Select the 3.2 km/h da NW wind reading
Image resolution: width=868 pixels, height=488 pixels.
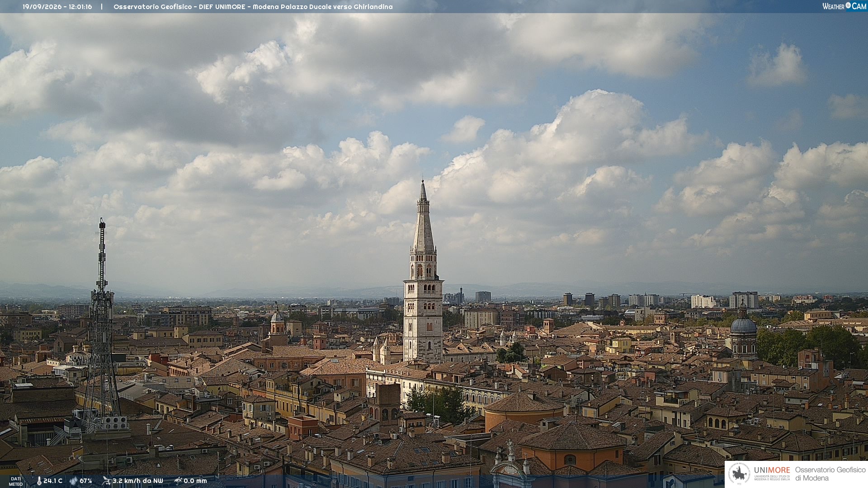(x=137, y=481)
